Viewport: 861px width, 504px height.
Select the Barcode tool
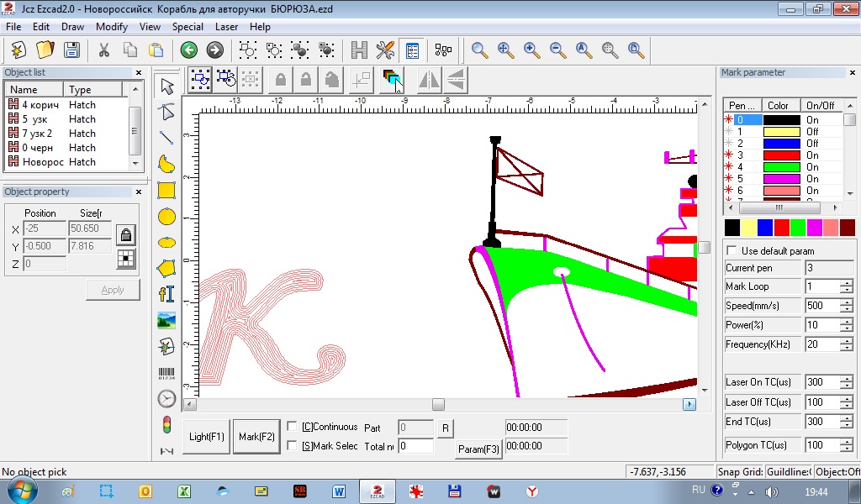[166, 373]
